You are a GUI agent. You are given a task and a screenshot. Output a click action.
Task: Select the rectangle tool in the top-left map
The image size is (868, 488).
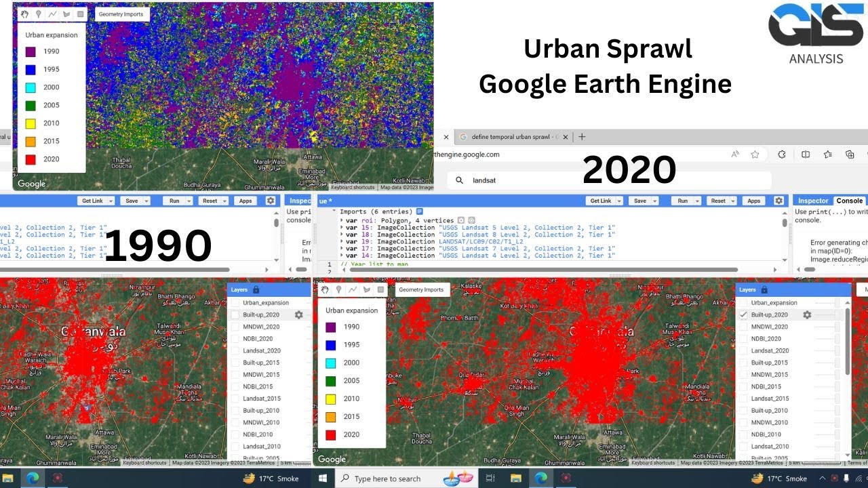tap(81, 14)
